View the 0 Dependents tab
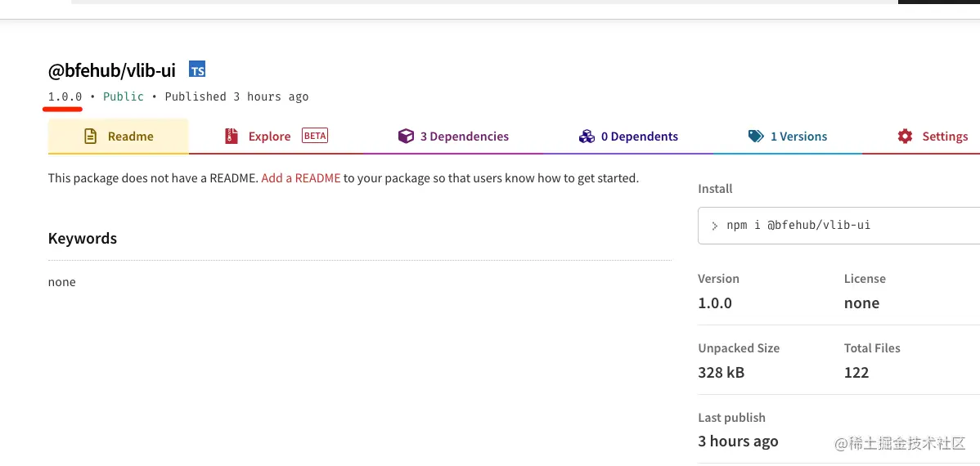This screenshot has height=466, width=980. (x=628, y=137)
